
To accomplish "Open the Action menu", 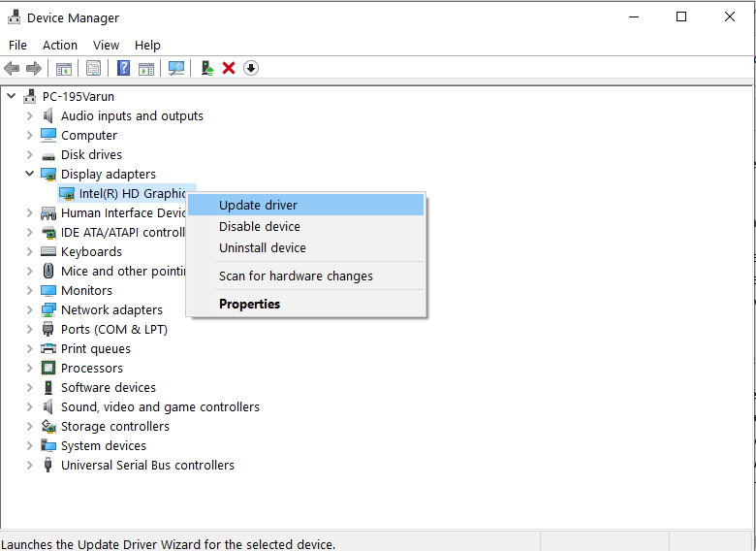I will point(60,45).
